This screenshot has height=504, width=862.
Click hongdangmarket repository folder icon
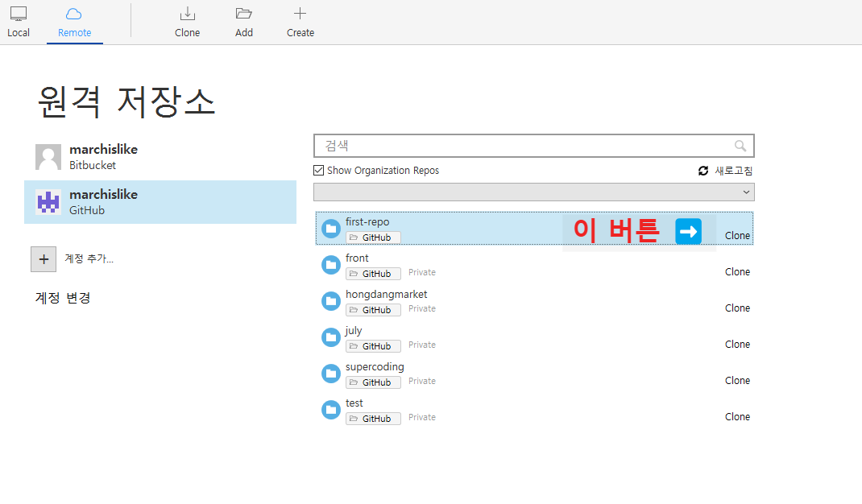click(x=331, y=301)
